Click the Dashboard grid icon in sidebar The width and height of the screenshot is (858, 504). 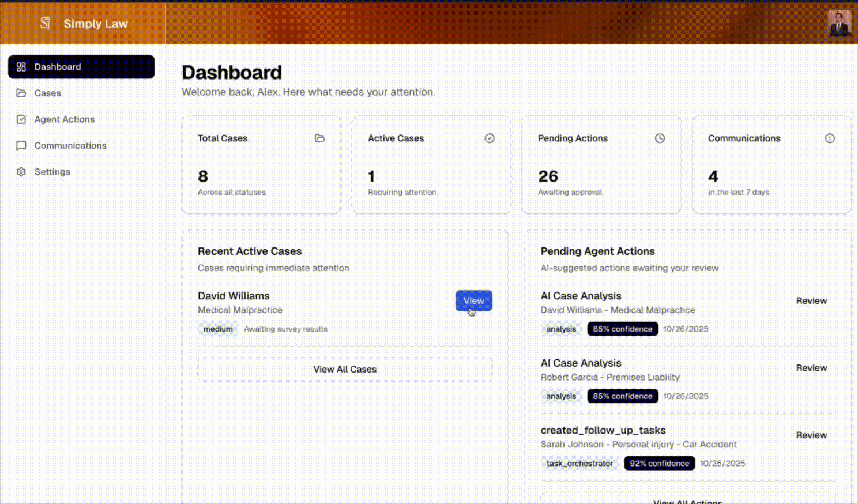tap(21, 67)
